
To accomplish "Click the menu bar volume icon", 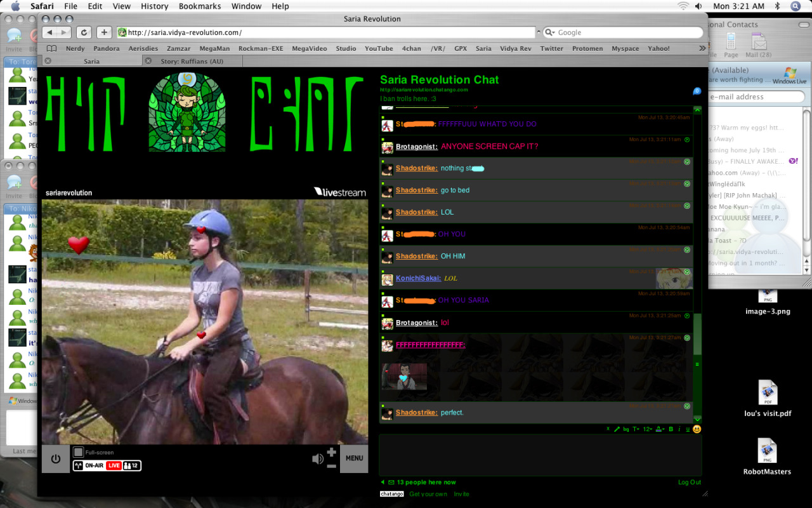I will click(698, 6).
